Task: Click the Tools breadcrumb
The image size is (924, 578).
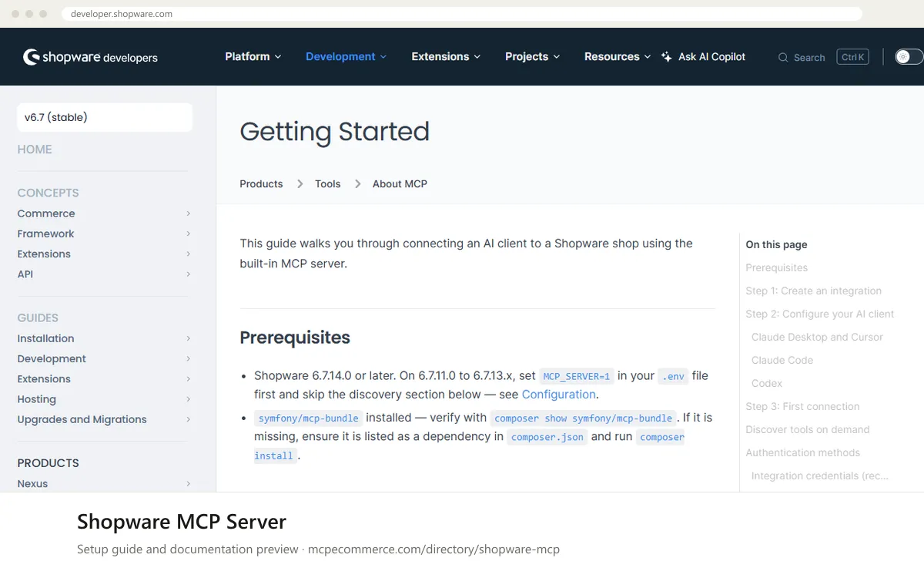Action: [327, 183]
